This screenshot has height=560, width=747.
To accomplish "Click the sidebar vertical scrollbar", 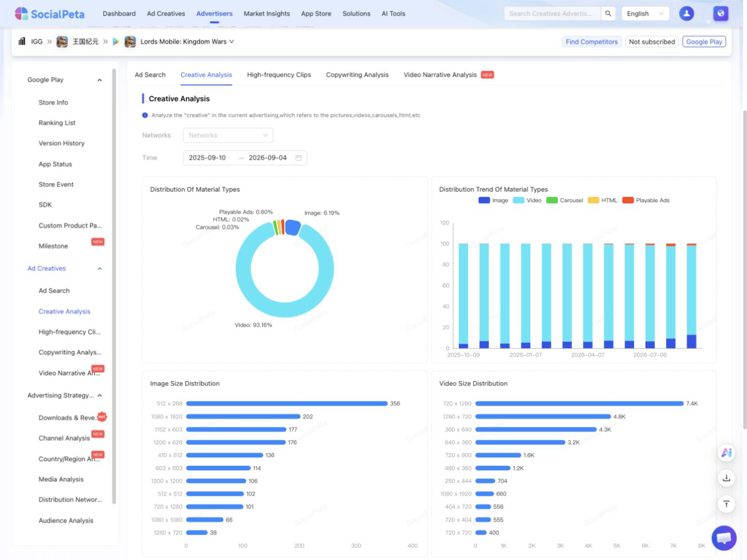I will pyautogui.click(x=114, y=287).
